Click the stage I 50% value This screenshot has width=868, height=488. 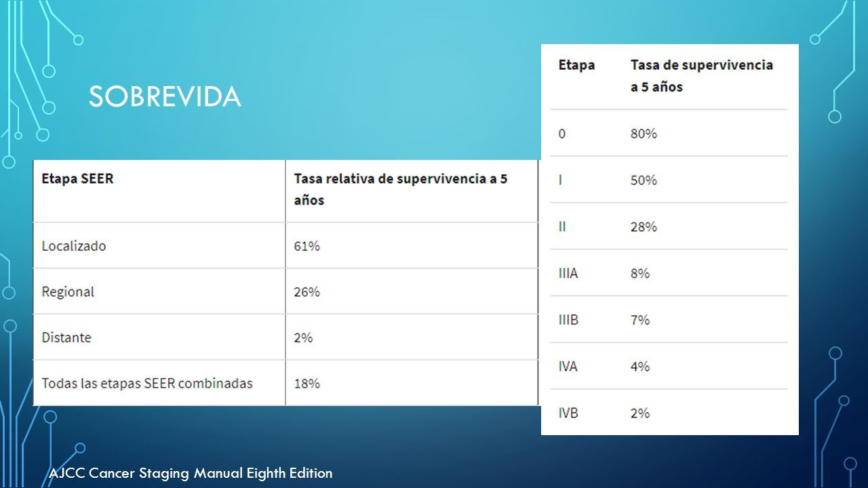pyautogui.click(x=644, y=180)
